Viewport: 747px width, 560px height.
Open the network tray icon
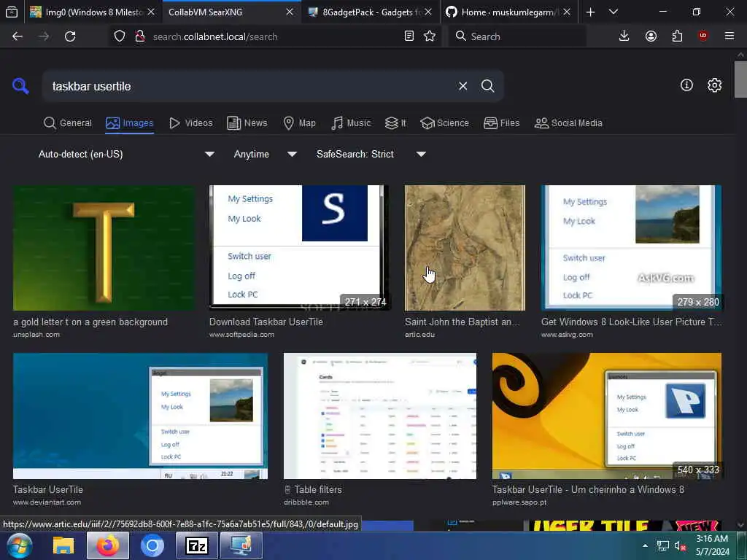pyautogui.click(x=662, y=546)
